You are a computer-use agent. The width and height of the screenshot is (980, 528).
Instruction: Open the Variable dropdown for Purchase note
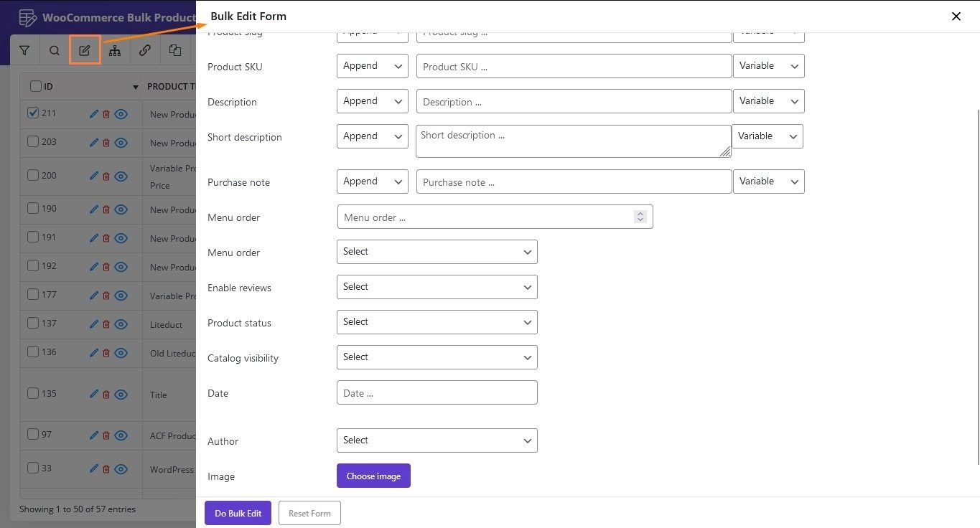[768, 181]
